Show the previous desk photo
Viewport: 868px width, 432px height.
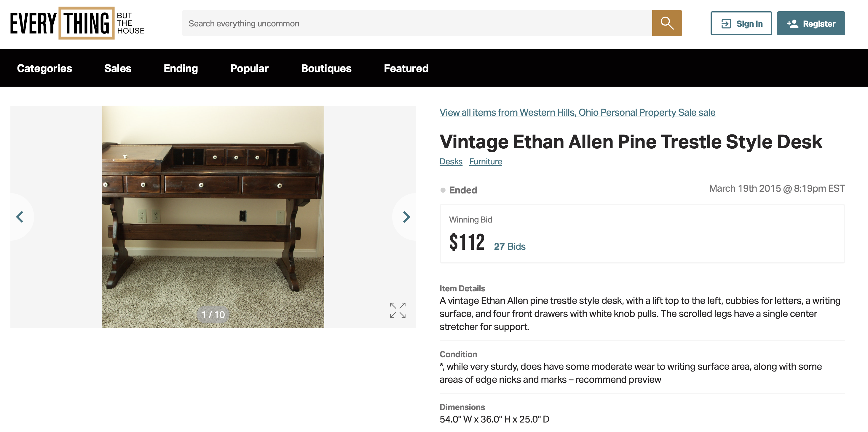pos(20,217)
